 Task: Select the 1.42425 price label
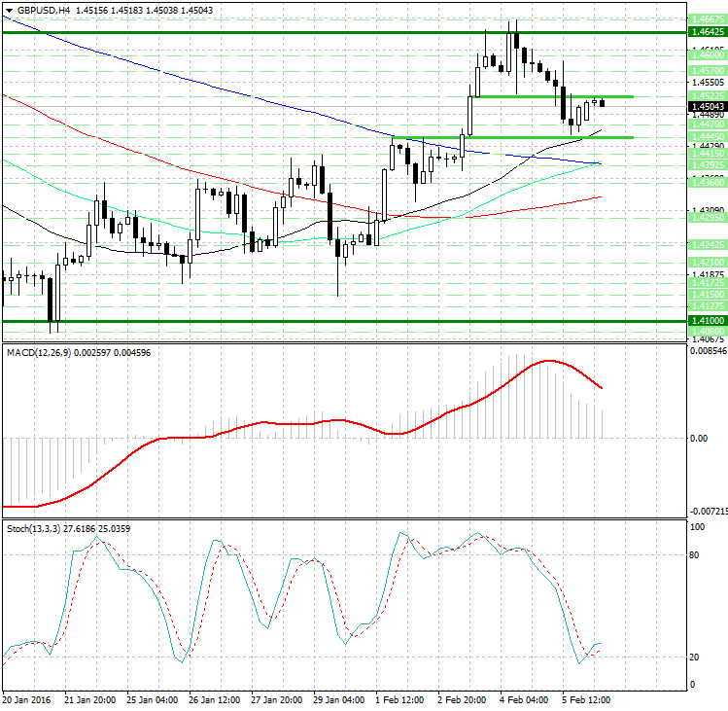click(x=708, y=244)
